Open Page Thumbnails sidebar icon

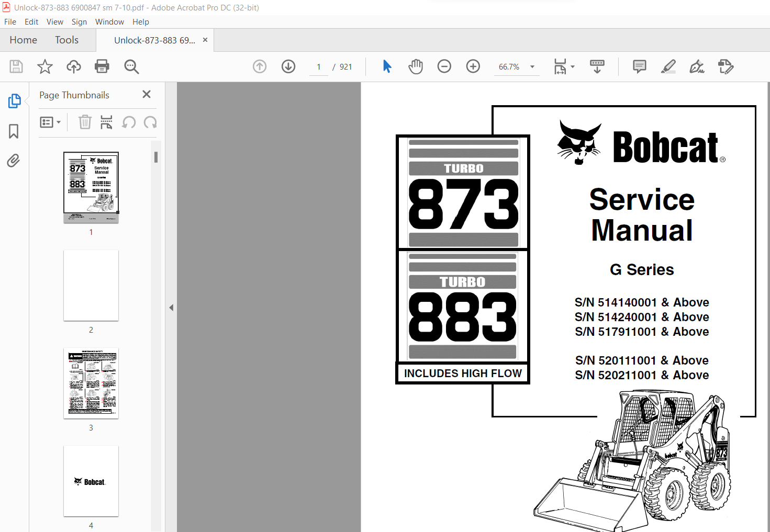pos(14,100)
